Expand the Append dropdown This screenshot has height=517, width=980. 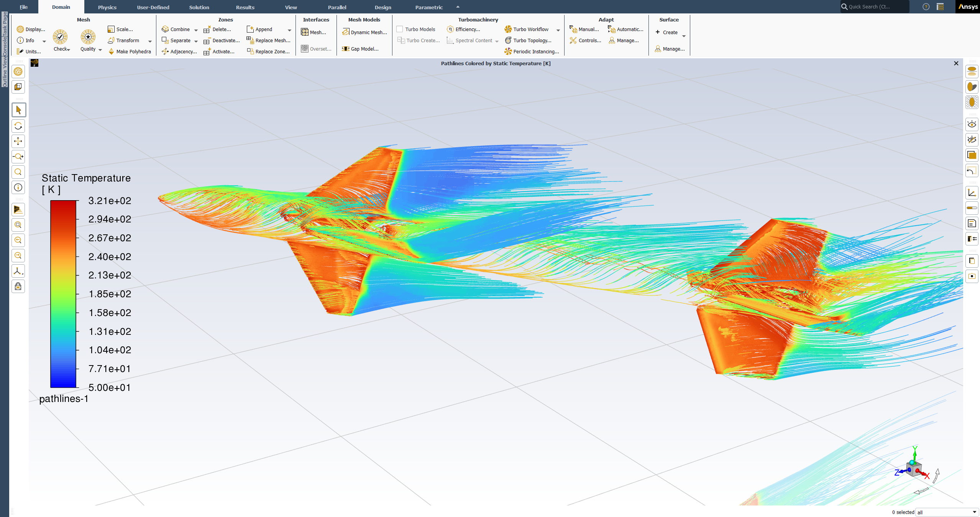coord(289,30)
